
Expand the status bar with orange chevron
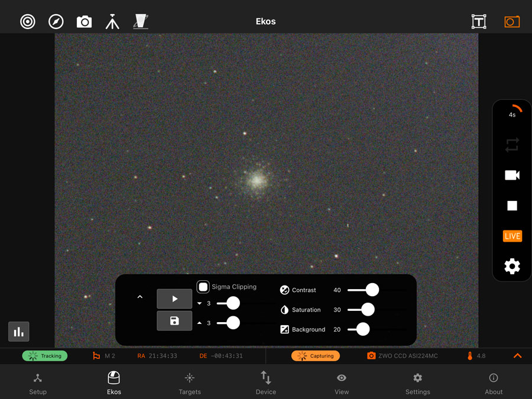click(517, 356)
